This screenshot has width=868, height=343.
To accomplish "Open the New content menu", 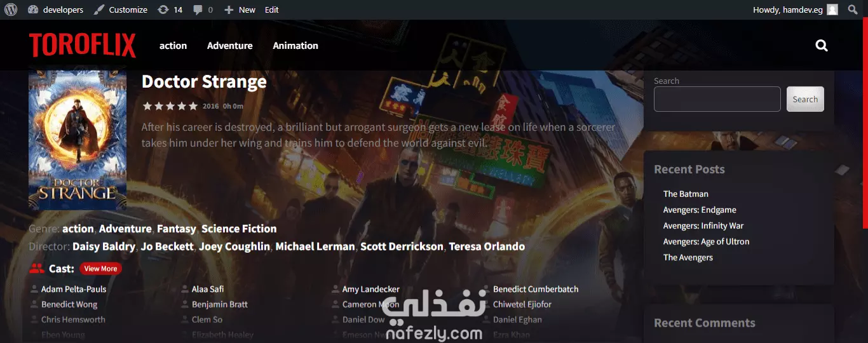I will (x=240, y=10).
